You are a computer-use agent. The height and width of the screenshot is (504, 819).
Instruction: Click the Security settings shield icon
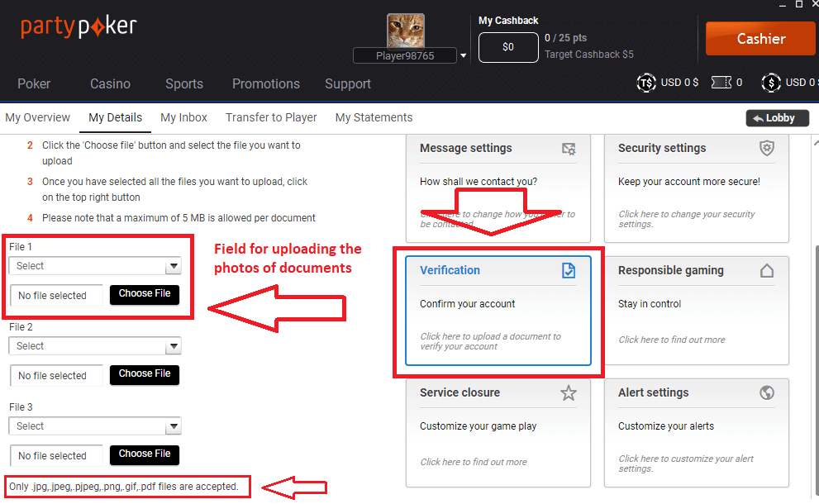[x=766, y=148]
